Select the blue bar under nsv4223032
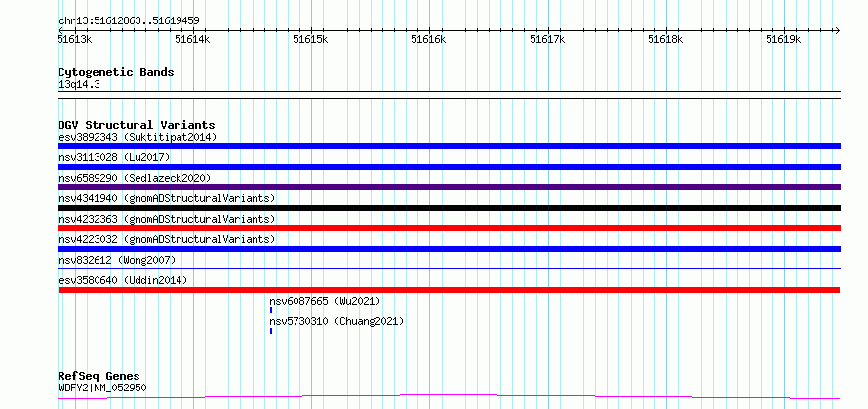 point(449,249)
